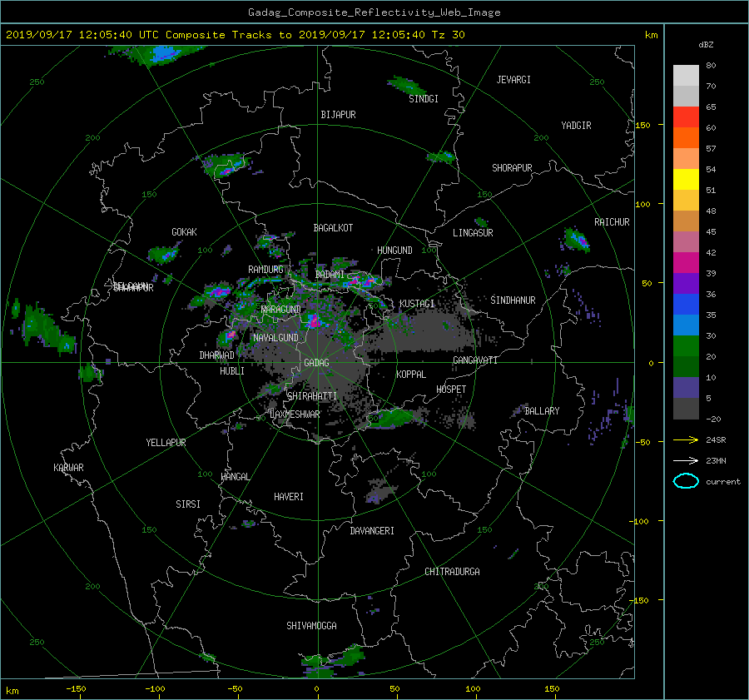Screen dimensions: 749x700
Task: Click the cyan current-storm ellipse icon
Action: tap(686, 481)
